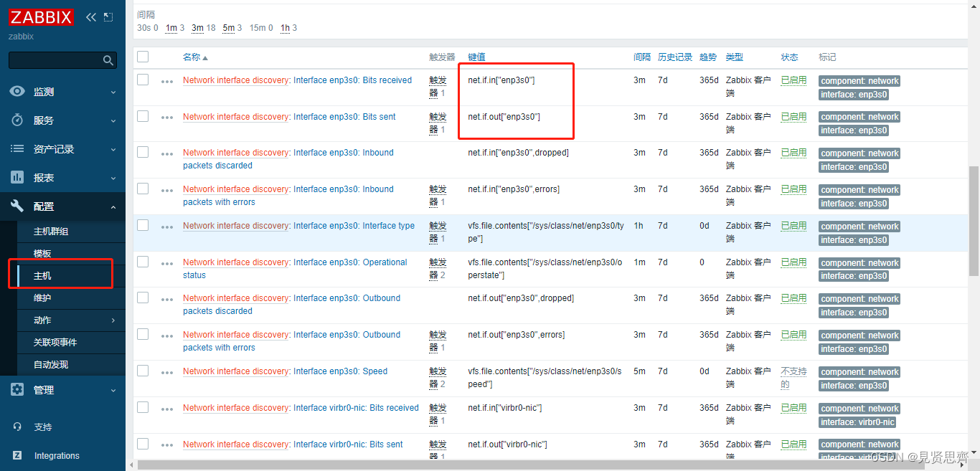This screenshot has height=471, width=980.
Task: Click the ZABBIX logo
Action: [x=41, y=16]
